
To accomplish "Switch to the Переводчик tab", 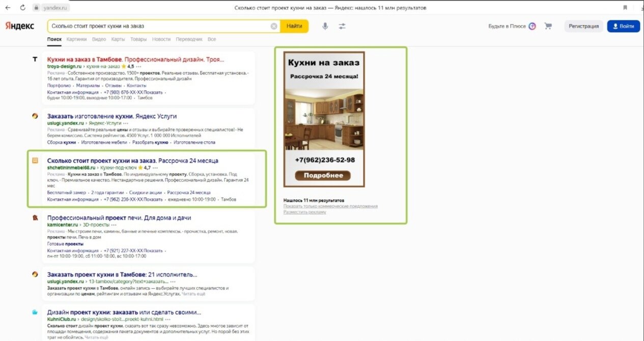I will click(x=189, y=39).
